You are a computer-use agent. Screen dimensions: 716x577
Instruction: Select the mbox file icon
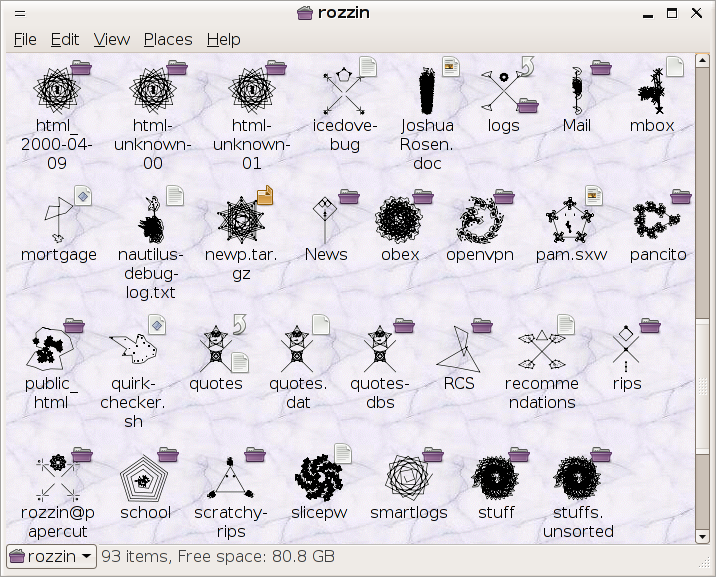tap(652, 92)
